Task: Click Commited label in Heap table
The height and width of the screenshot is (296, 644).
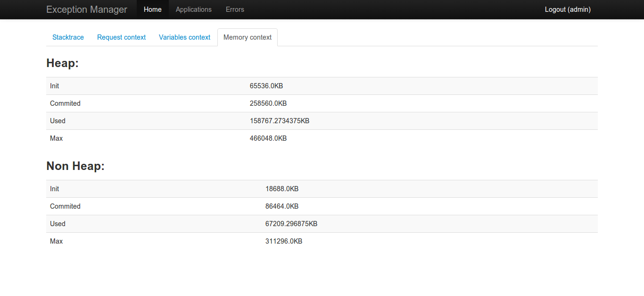Action: (x=66, y=103)
